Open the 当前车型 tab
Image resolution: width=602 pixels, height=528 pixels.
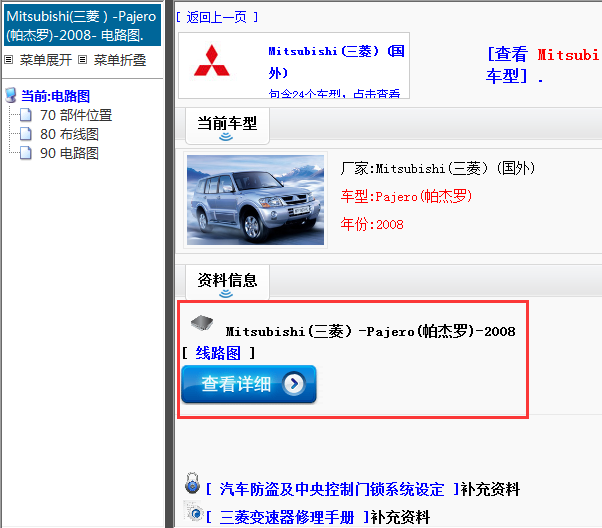[x=226, y=123]
